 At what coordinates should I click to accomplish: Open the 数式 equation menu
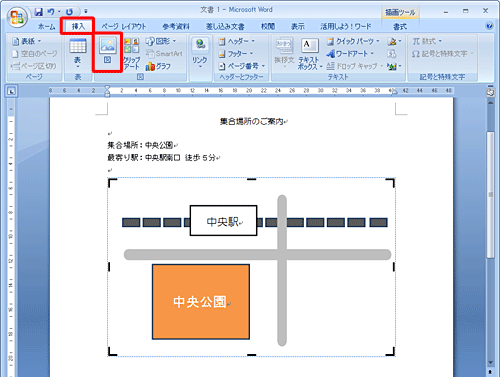427,41
